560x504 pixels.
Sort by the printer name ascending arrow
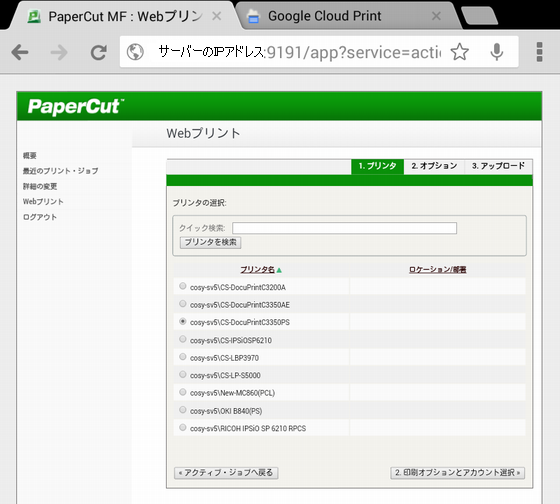point(279,270)
